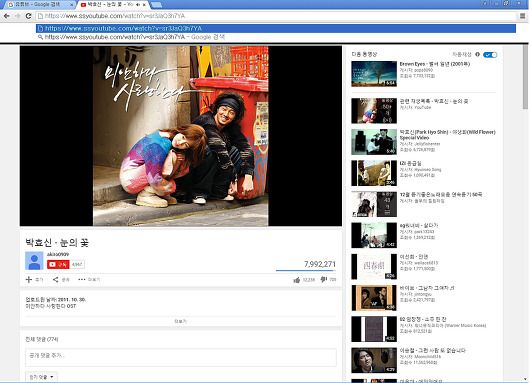Open the 임창정 - 소주 한 잔 title

point(423,319)
